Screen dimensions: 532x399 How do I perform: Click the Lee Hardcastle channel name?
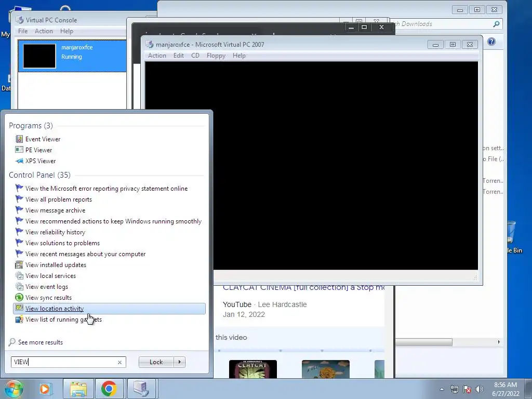(282, 304)
